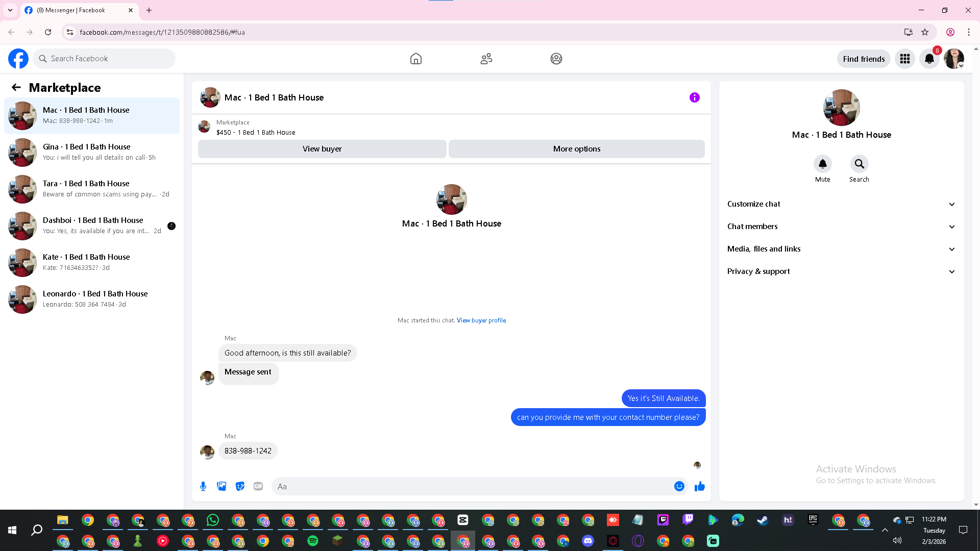Mute this conversation with bell icon
Screen dimensions: 980x551
822,164
